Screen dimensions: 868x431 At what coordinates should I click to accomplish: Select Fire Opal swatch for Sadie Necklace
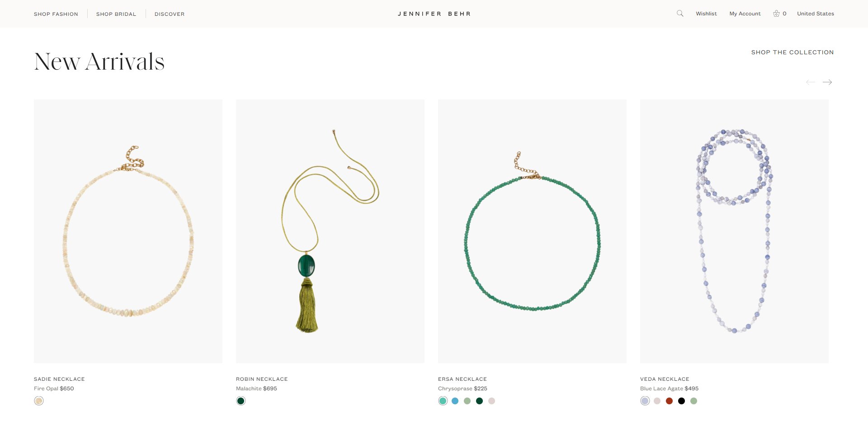(39, 401)
